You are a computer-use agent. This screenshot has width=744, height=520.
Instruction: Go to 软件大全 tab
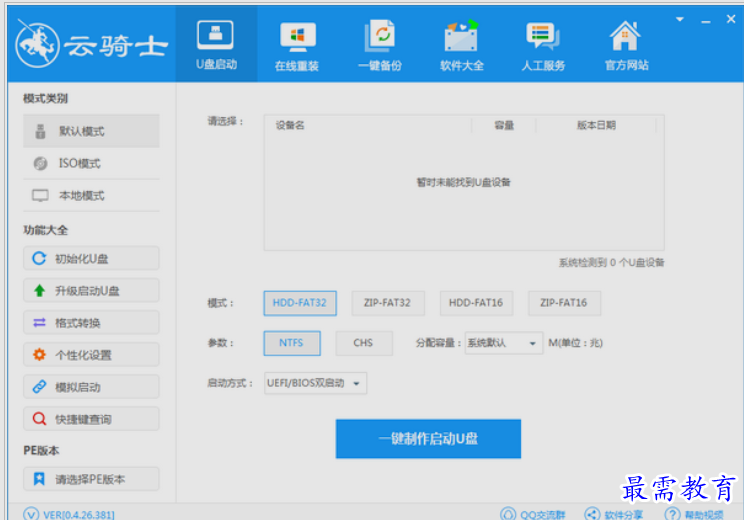pos(462,46)
